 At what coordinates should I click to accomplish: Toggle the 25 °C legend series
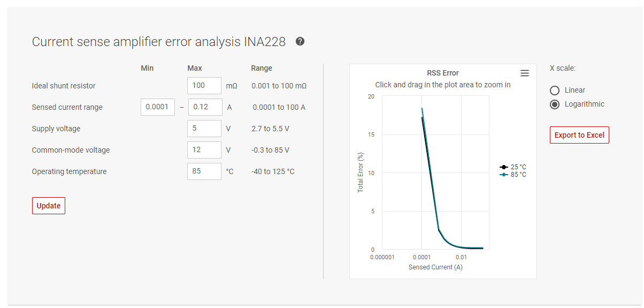513,167
